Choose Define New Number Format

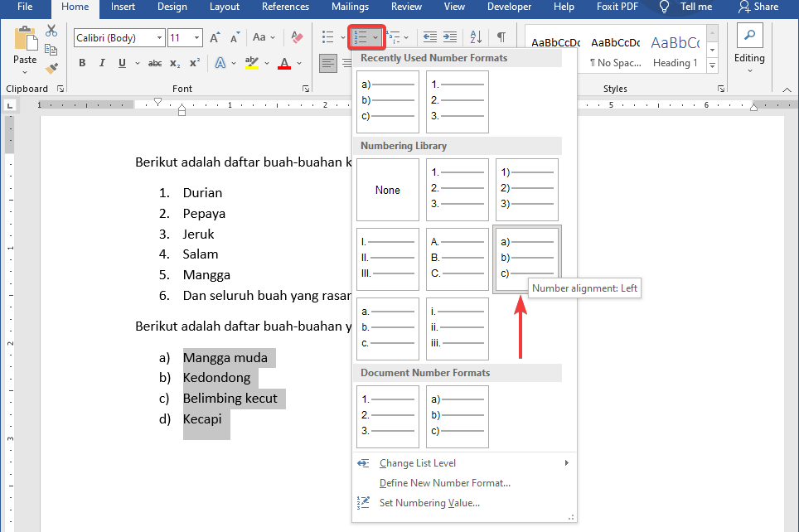[x=463, y=482]
